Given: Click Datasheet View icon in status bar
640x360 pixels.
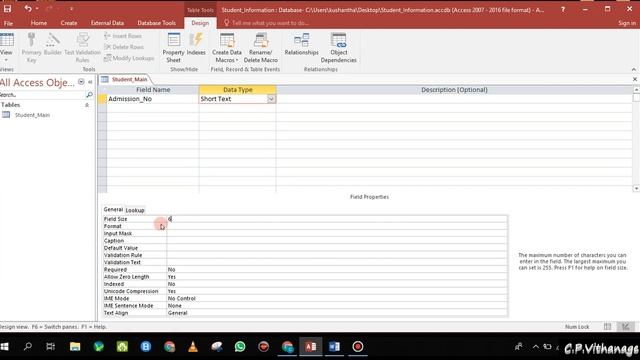Looking at the screenshot, I should coord(607,327).
